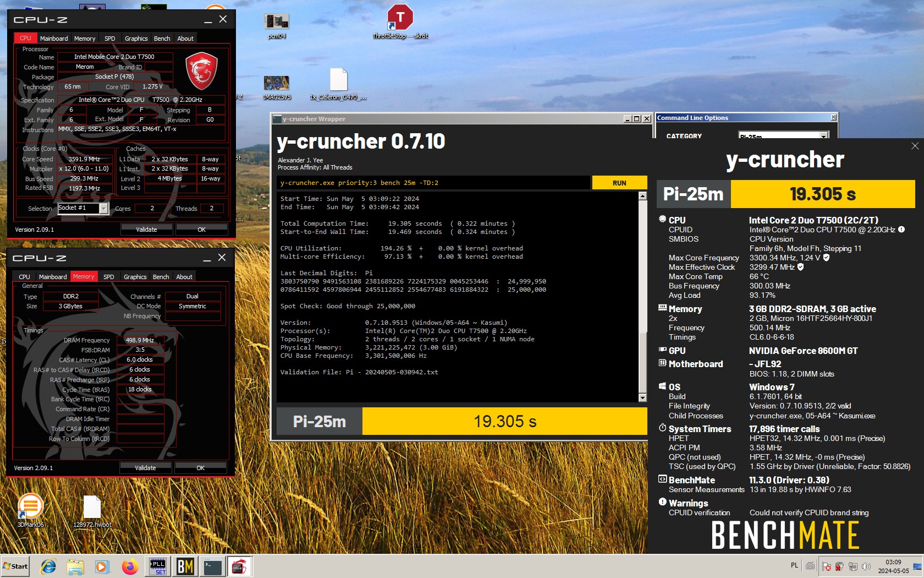Click the BenchMate CPU chip icon
This screenshot has width=924, height=578.
(663, 219)
